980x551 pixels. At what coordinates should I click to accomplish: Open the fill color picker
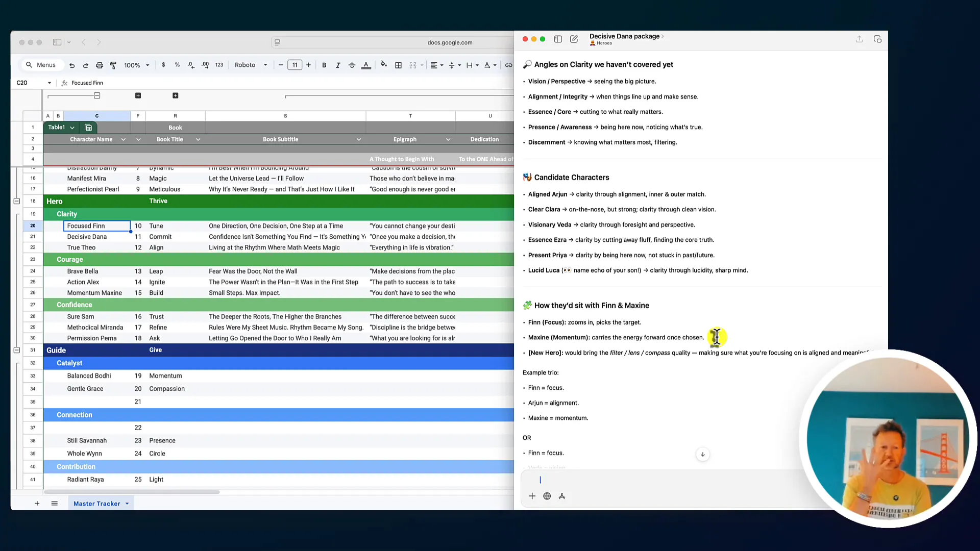point(383,65)
